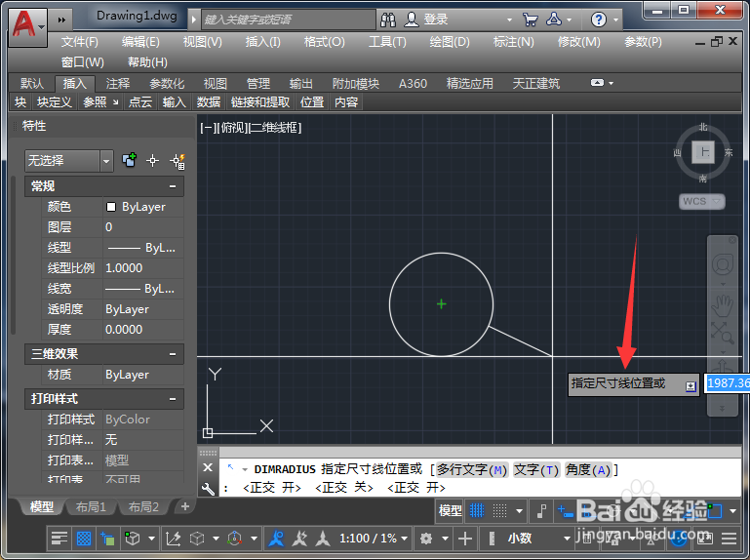750x560 pixels.
Task: Open the help question mark icon
Action: [x=599, y=20]
